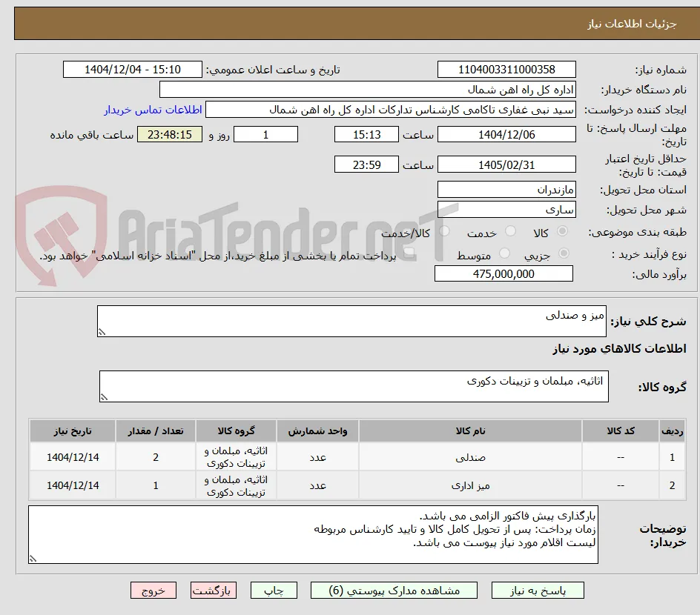Click the 'چاپ' print button
700x615 pixels.
coord(274,590)
